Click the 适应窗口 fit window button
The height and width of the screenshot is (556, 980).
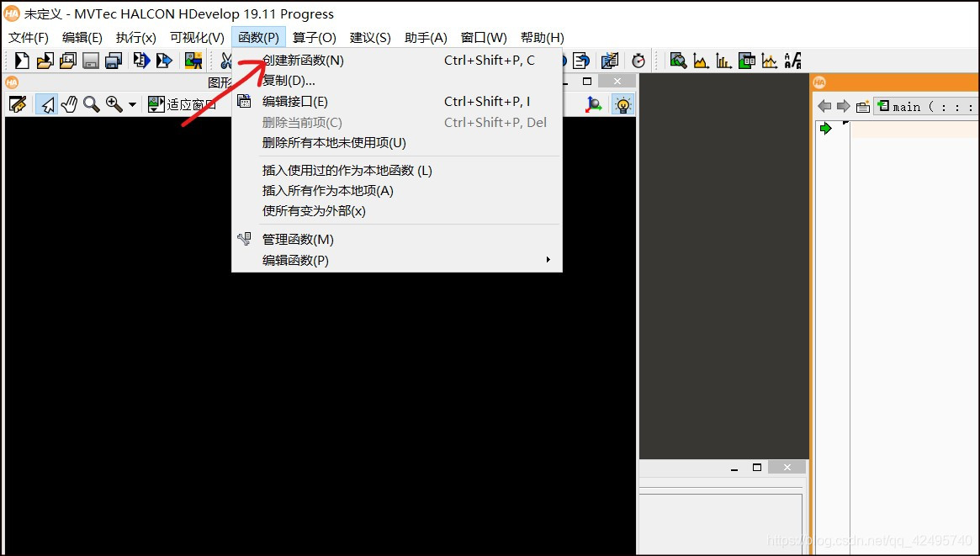tap(182, 104)
